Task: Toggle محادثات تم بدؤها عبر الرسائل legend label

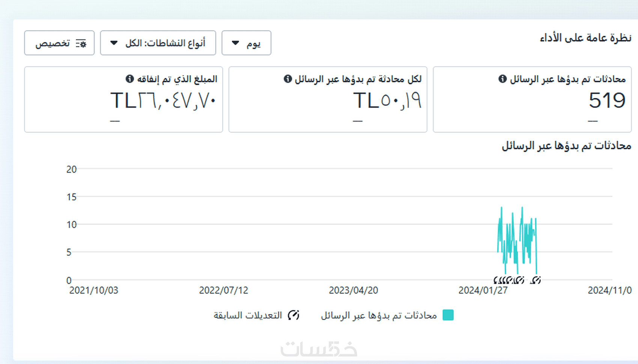Action: coord(379,316)
